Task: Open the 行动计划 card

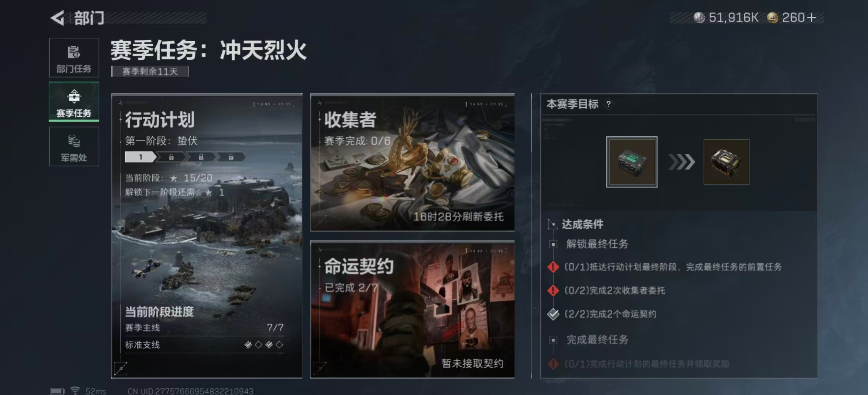Action: coord(207,236)
